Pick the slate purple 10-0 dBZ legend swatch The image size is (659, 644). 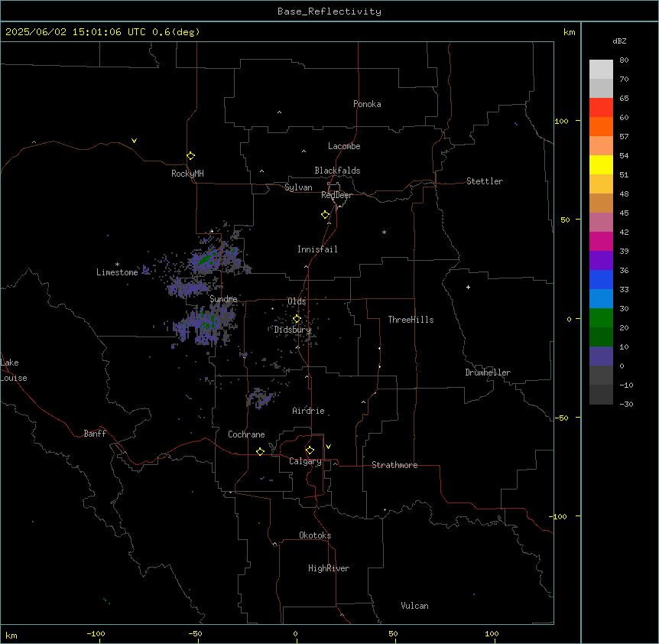click(x=601, y=356)
